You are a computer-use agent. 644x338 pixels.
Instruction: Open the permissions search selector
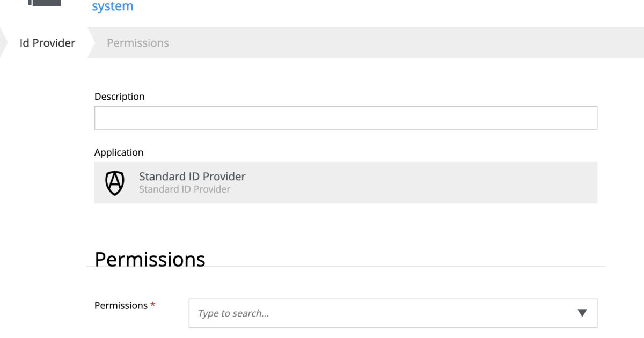pos(393,313)
